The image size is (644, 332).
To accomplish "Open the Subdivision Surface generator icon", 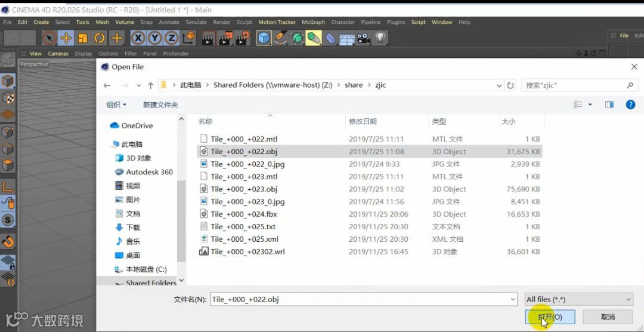I will (298, 38).
